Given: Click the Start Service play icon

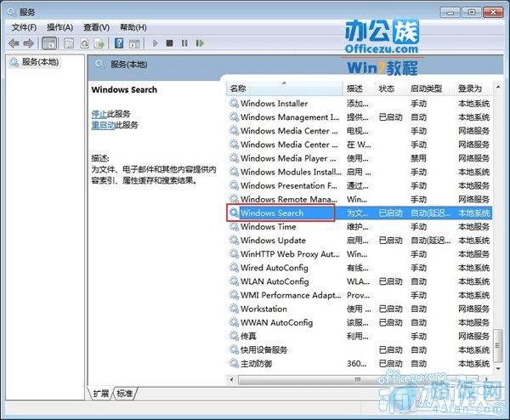Looking at the screenshot, I should (x=155, y=43).
